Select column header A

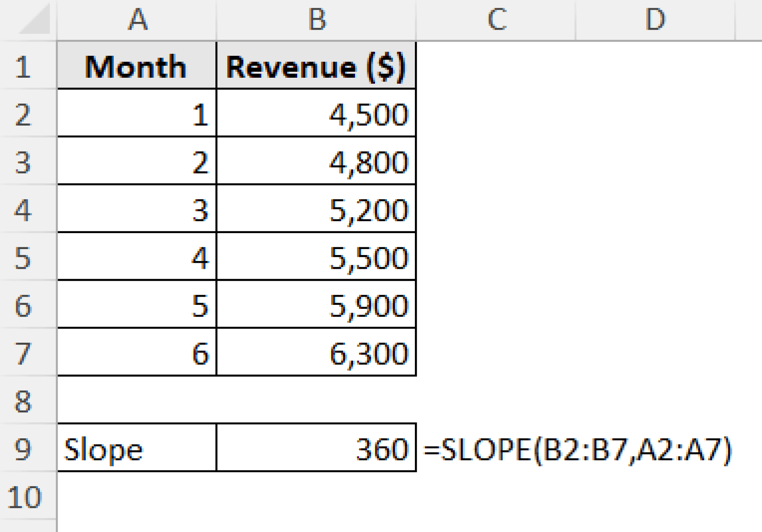(138, 19)
